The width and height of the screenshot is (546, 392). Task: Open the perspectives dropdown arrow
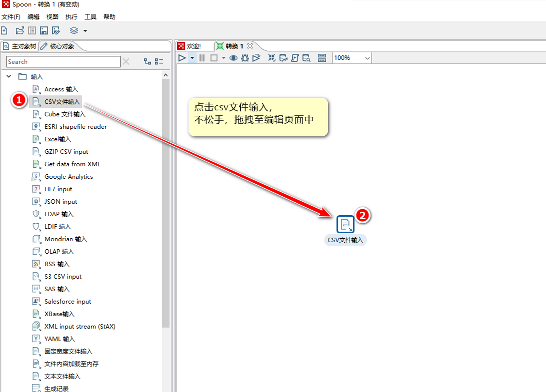point(85,31)
